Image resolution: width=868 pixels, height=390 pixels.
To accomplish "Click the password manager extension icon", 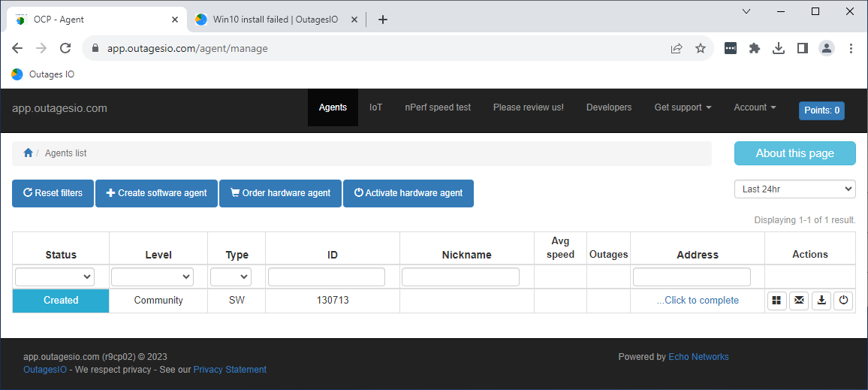I will (x=730, y=48).
